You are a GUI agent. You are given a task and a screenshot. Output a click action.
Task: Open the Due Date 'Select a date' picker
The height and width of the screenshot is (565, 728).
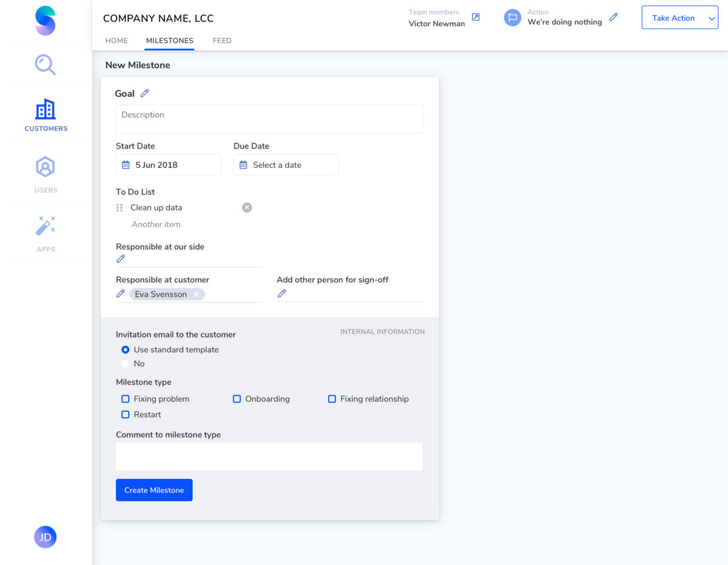click(x=286, y=164)
